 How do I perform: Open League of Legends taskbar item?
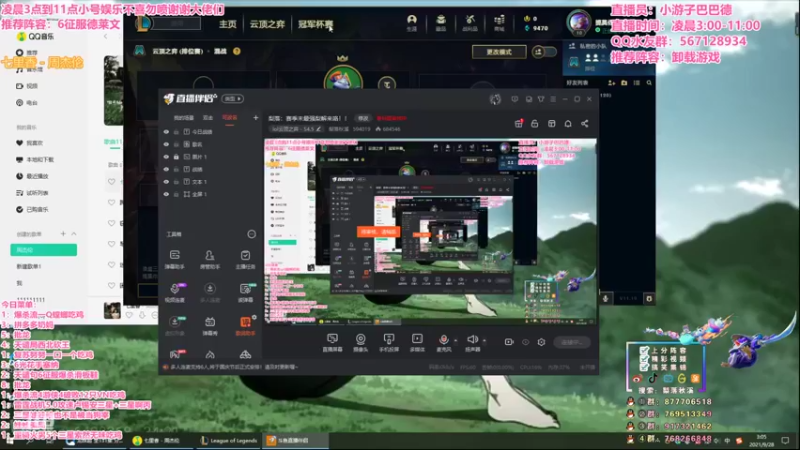[x=229, y=440]
